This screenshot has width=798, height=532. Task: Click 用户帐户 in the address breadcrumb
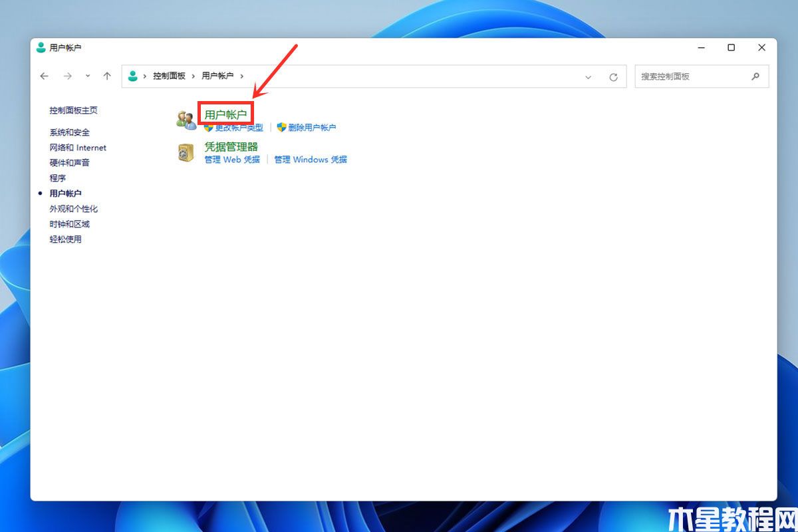click(x=217, y=76)
